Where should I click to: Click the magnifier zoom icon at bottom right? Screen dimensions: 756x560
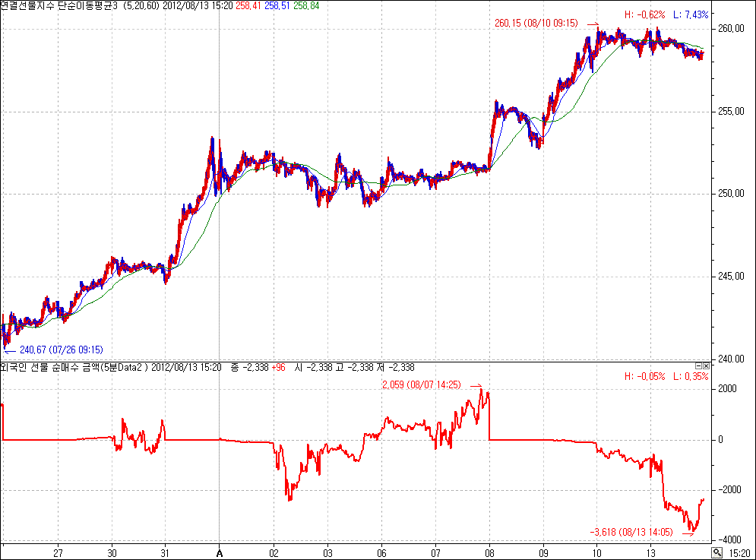click(716, 552)
